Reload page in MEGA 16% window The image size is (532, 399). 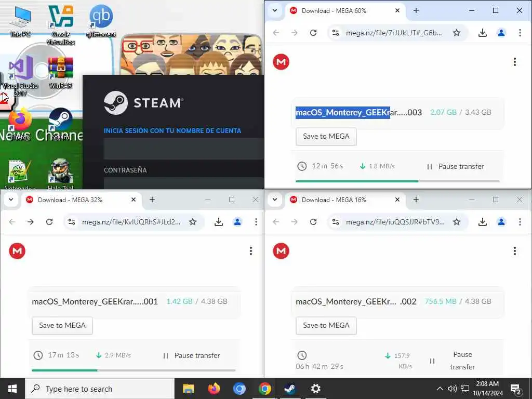(313, 222)
